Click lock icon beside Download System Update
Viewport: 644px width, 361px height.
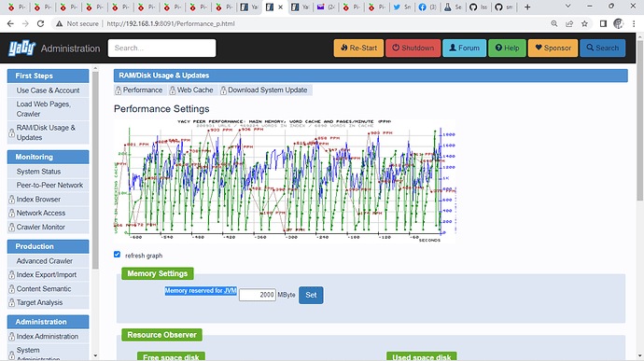tap(223, 90)
